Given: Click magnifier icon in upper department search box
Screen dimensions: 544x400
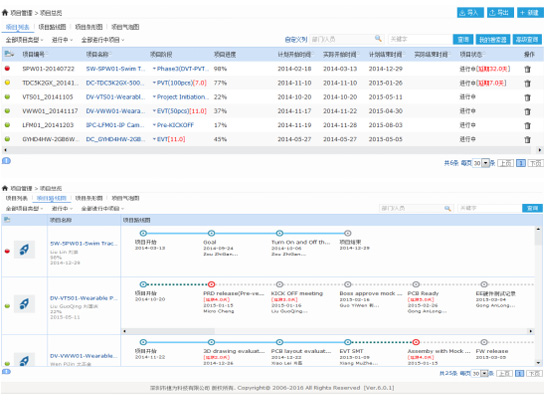Looking at the screenshot, I should [378, 39].
